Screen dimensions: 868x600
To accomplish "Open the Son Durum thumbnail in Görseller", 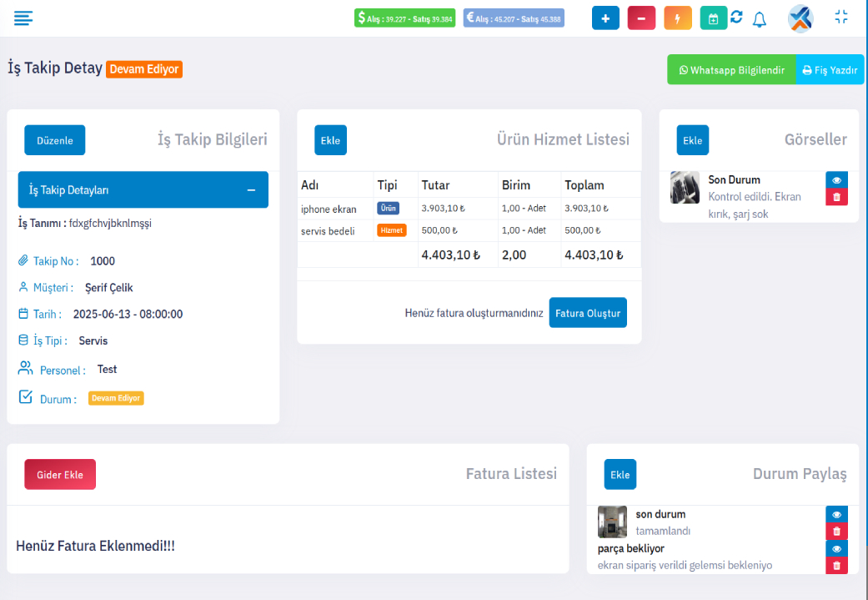I will [x=685, y=188].
